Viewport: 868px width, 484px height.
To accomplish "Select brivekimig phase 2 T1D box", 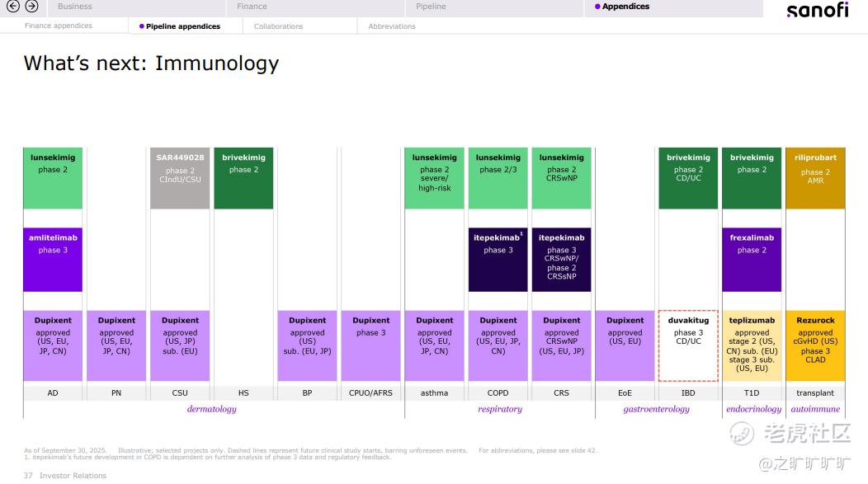I will [752, 178].
